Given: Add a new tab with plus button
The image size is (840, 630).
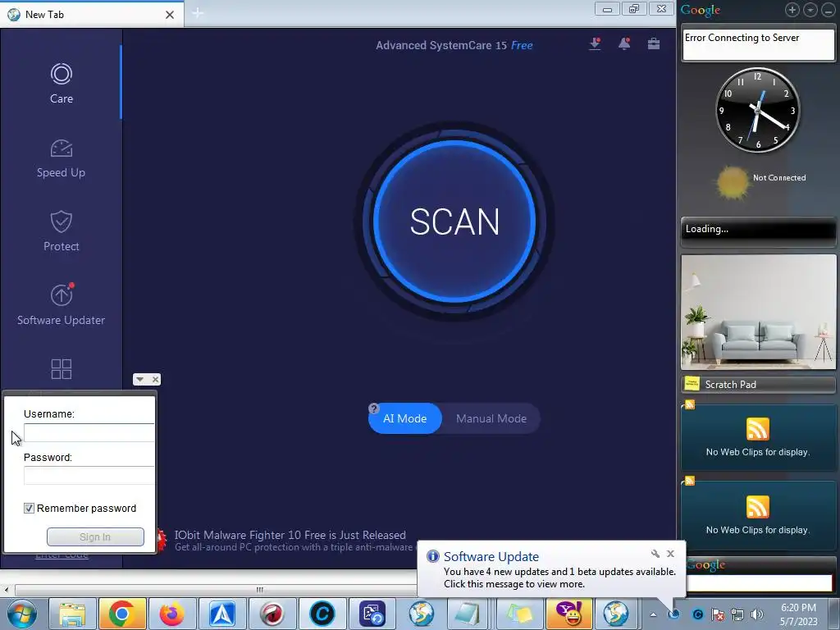Looking at the screenshot, I should (198, 13).
